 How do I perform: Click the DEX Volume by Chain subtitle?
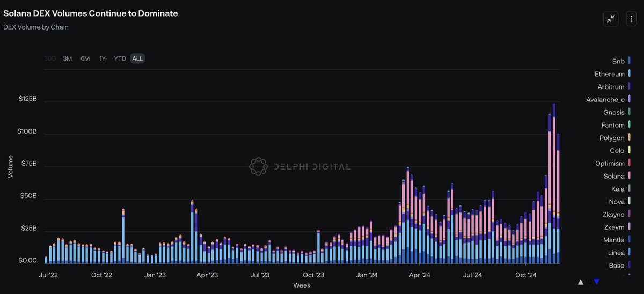[36, 27]
